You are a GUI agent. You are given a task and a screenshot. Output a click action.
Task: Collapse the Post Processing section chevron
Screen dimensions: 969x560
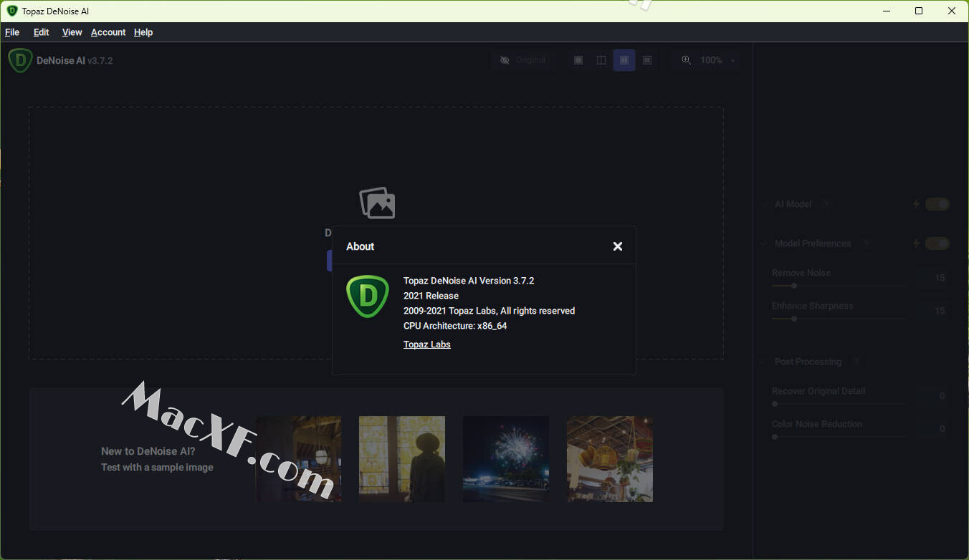(763, 362)
